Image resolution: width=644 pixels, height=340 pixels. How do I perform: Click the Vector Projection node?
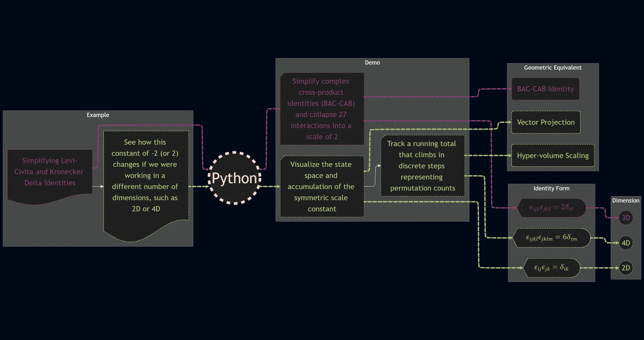pos(546,122)
